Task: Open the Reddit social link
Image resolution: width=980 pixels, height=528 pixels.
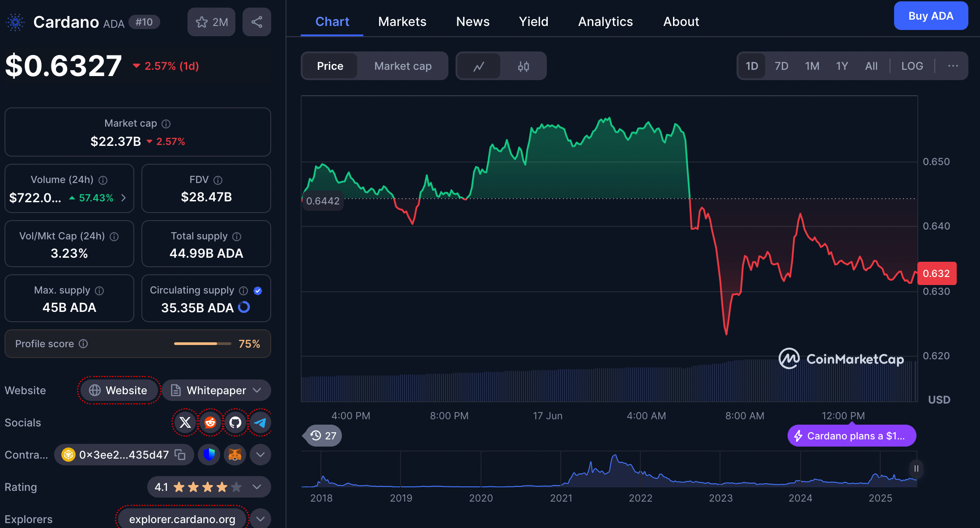Action: coord(210,422)
